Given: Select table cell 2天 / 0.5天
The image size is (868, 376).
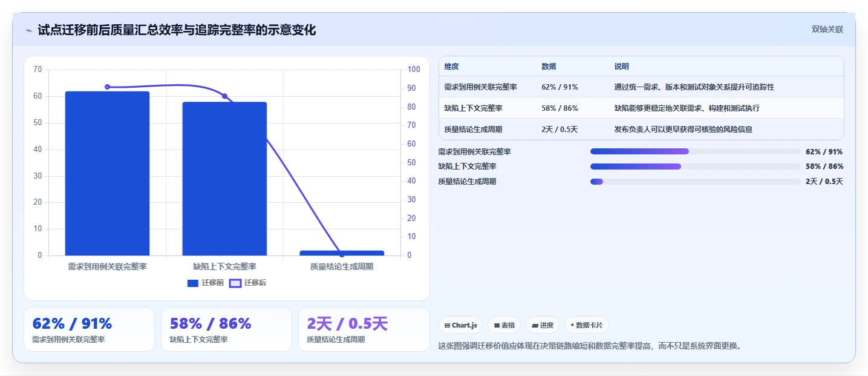Looking at the screenshot, I should pyautogui.click(x=560, y=130).
